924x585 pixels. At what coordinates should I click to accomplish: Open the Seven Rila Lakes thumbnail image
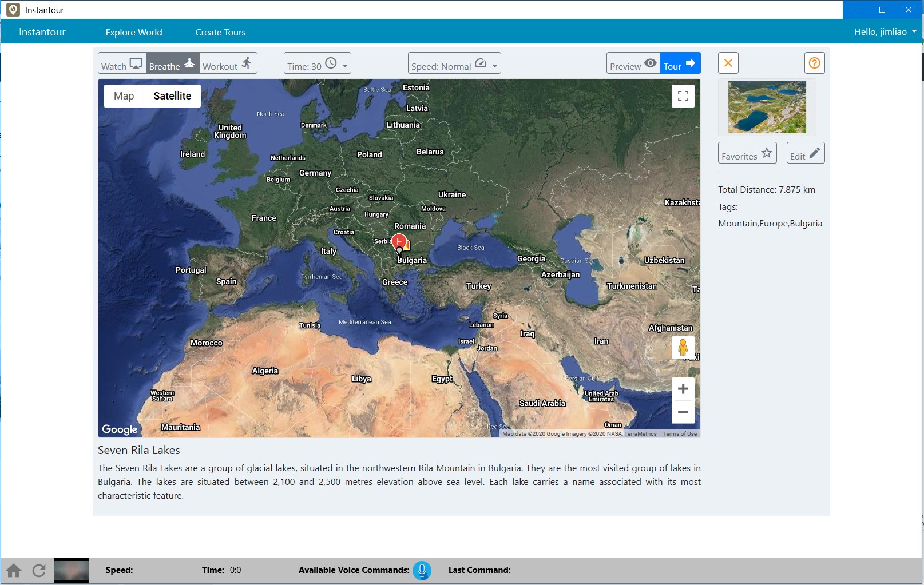tap(767, 107)
